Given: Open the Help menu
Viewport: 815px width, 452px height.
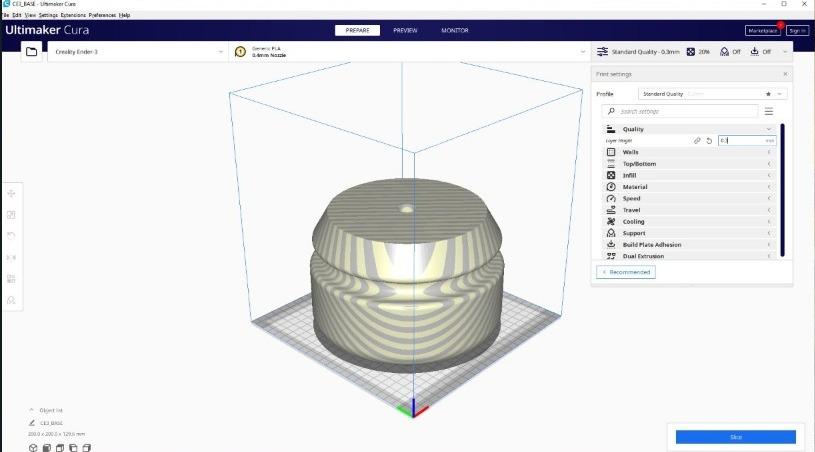Looking at the screenshot, I should [124, 15].
